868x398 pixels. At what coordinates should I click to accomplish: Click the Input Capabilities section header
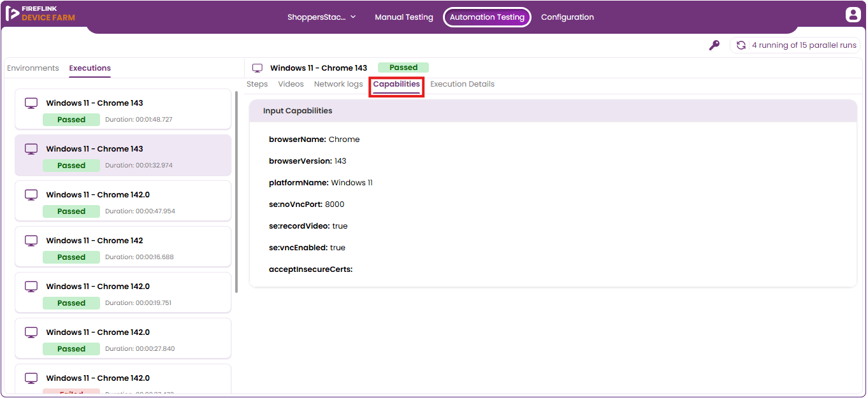pyautogui.click(x=553, y=111)
